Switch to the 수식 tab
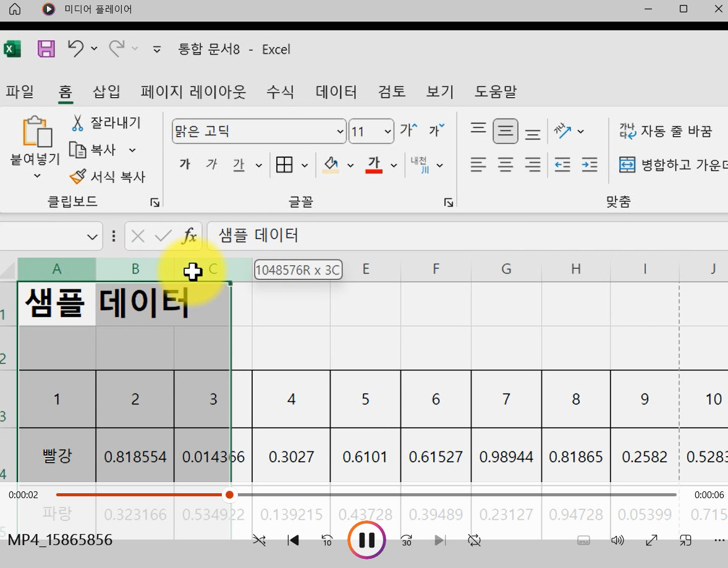Viewport: 728px width, 568px height. pos(281,91)
